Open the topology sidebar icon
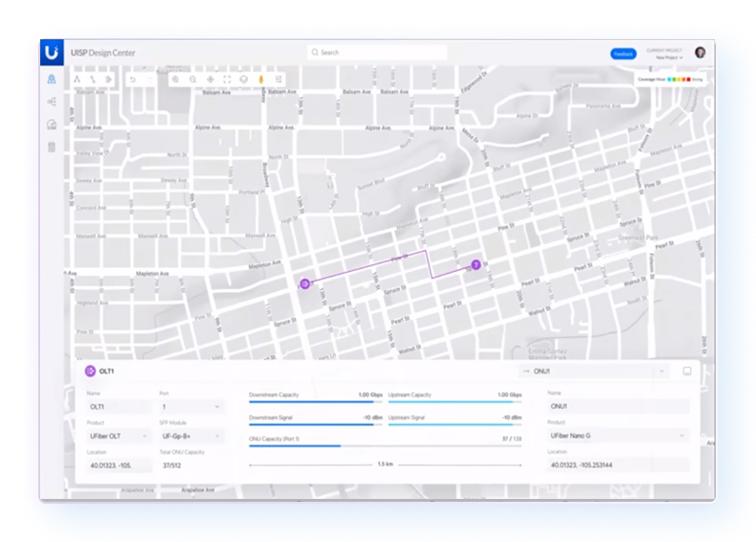This screenshot has width=756, height=542. [52, 102]
